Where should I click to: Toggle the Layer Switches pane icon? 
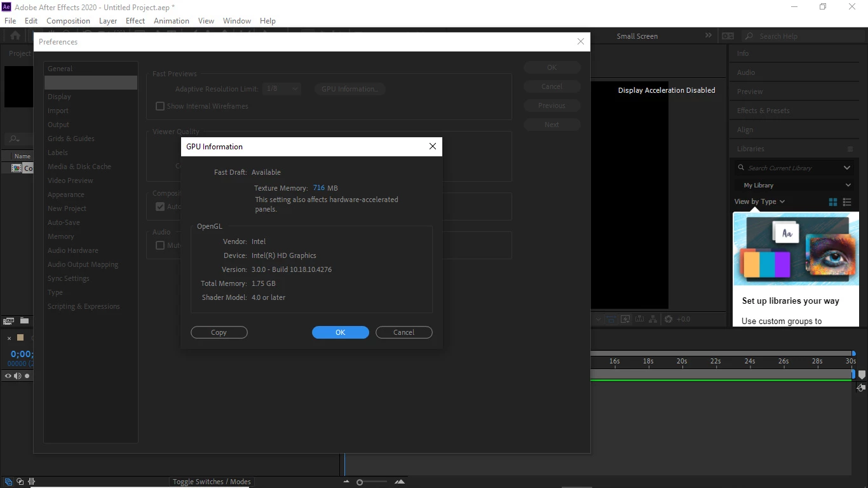click(9, 482)
